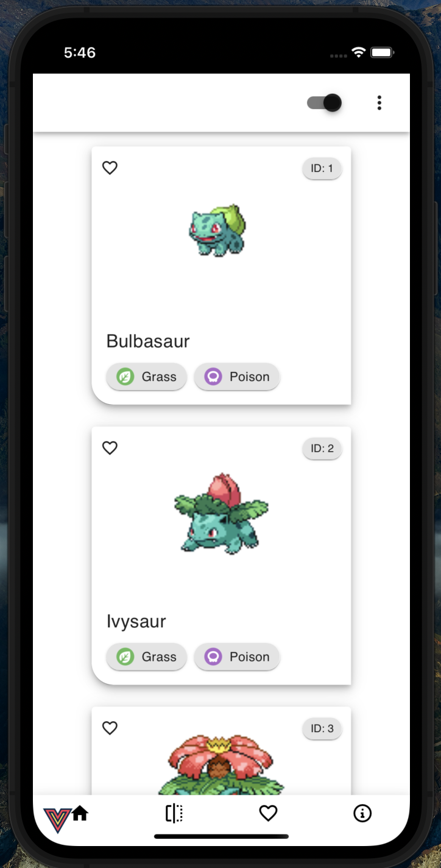Click the ID: 2 badge

point(322,449)
